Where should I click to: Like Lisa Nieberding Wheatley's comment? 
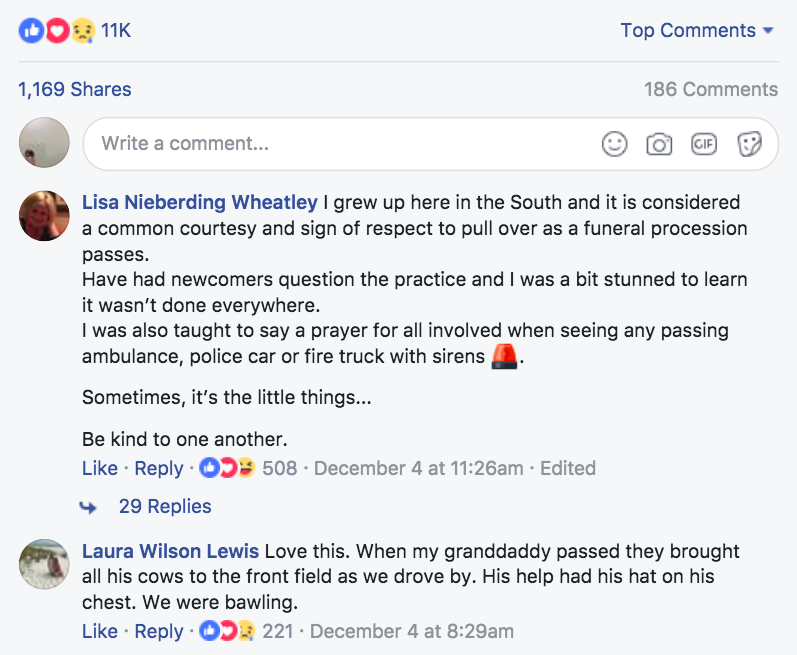point(100,468)
